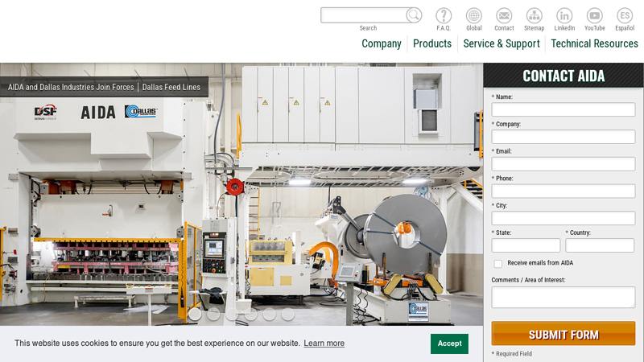Open the Technical Resources menu
Viewport: 644px width, 362px height.
(x=594, y=43)
